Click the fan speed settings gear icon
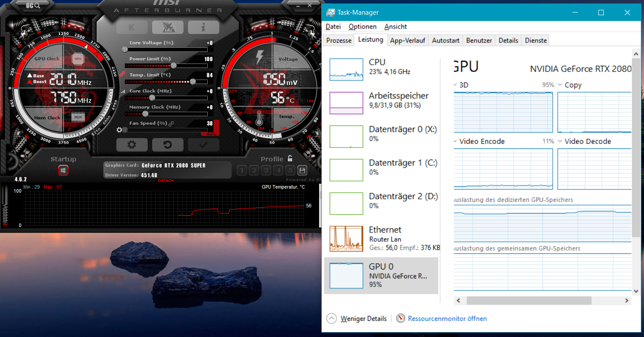The height and width of the screenshot is (337, 644). (x=119, y=130)
